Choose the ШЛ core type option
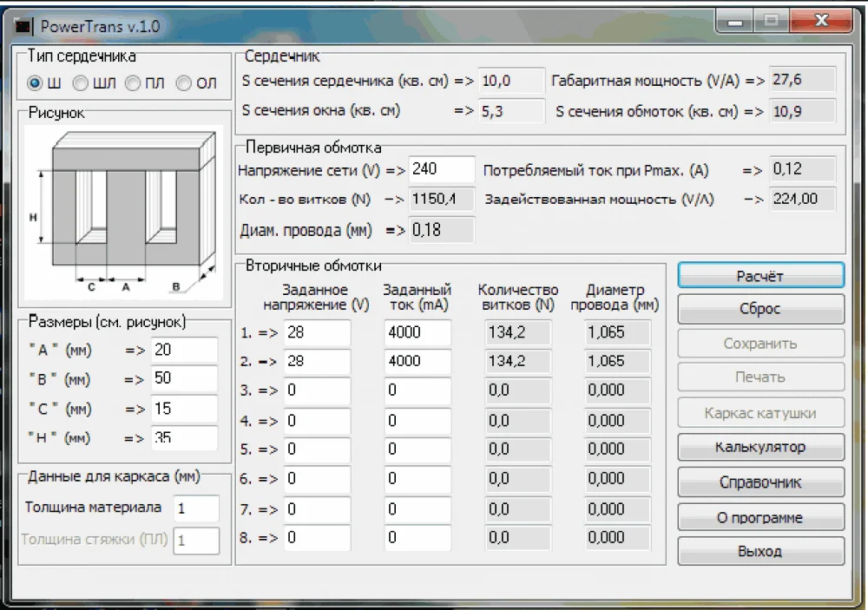Image resolution: width=868 pixels, height=610 pixels. [81, 83]
